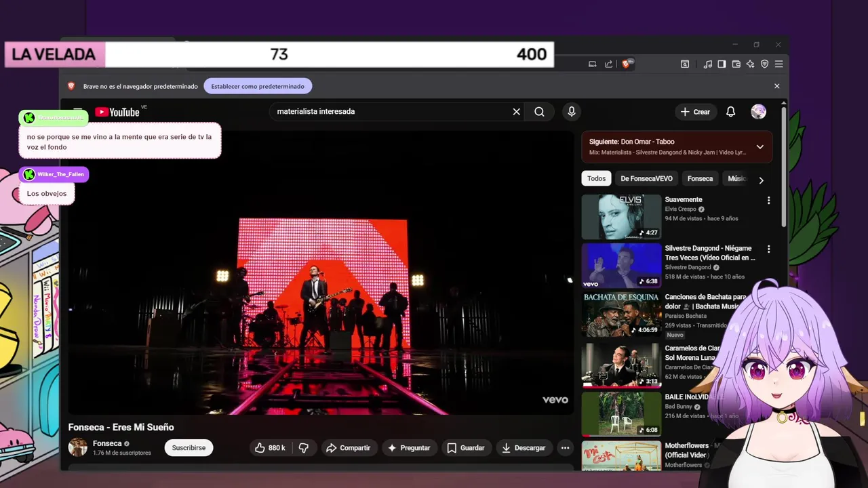Click the Compartir share button

click(x=348, y=448)
